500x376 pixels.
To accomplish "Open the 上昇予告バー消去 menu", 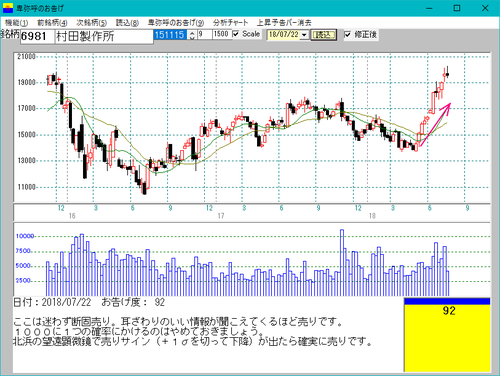I will pos(284,23).
